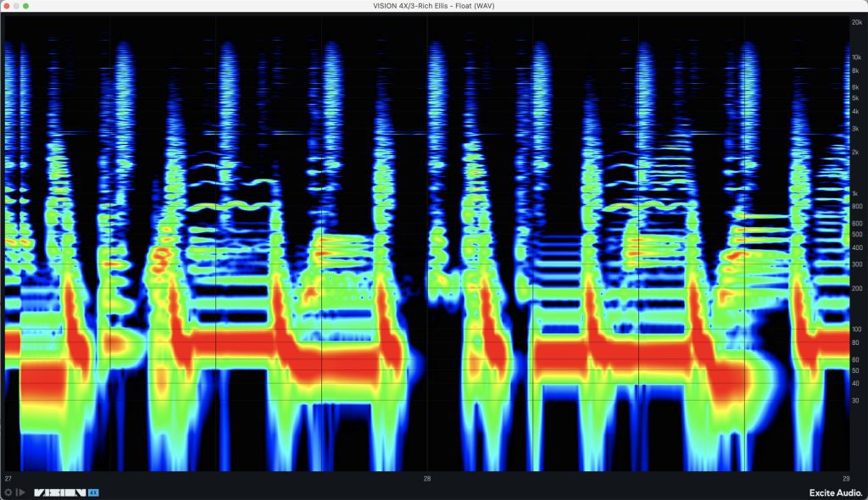Click the 1k frequency axis label
This screenshot has width=868, height=500.
tap(857, 193)
